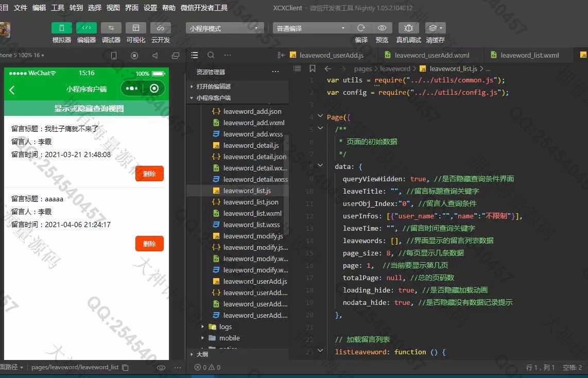Copy page path icon in status bar
Screen dimensions: 588x378
coord(126,368)
